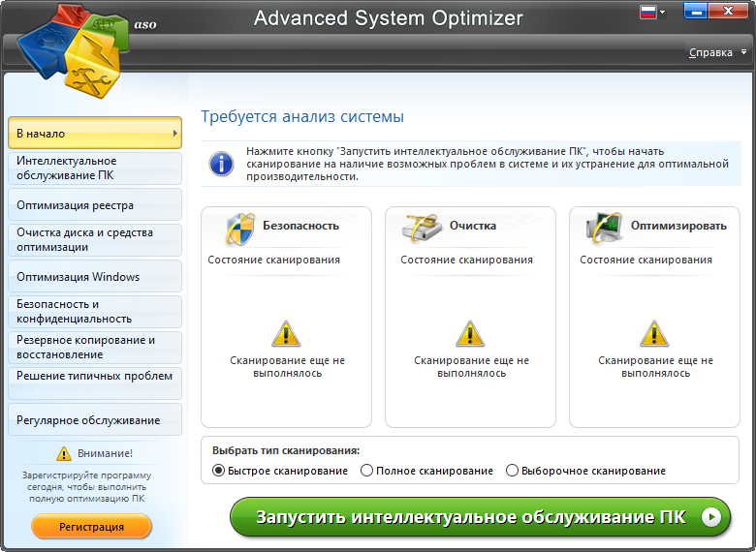Expand the arrow on В начало item
The height and width of the screenshot is (552, 756).
point(175,133)
